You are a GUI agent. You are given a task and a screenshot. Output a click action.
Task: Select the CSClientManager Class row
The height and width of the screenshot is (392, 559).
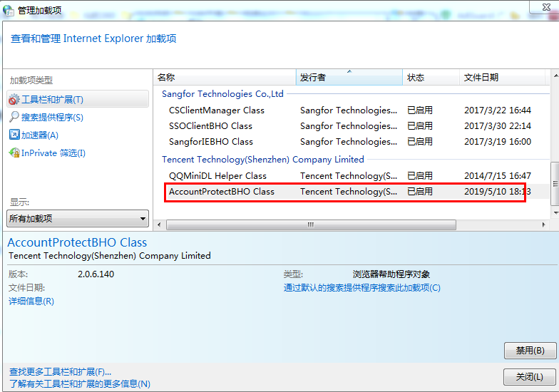352,110
